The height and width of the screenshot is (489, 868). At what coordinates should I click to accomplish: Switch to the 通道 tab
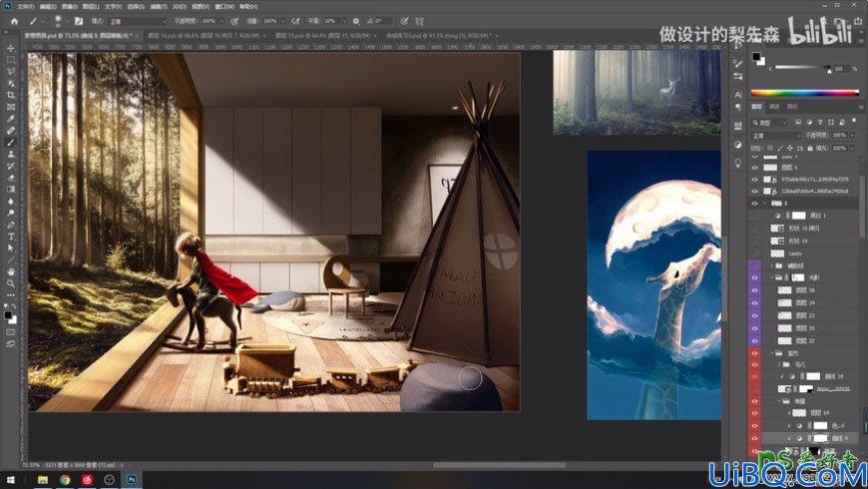774,107
